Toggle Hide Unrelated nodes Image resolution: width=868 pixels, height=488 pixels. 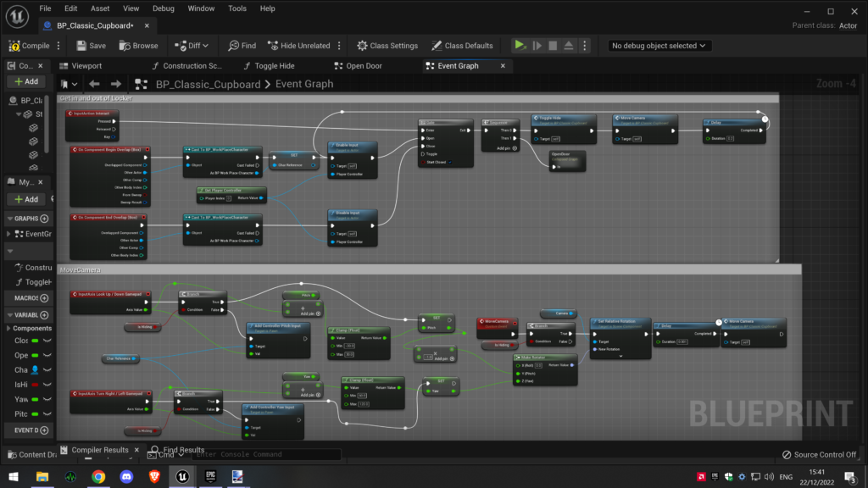[x=299, y=46]
